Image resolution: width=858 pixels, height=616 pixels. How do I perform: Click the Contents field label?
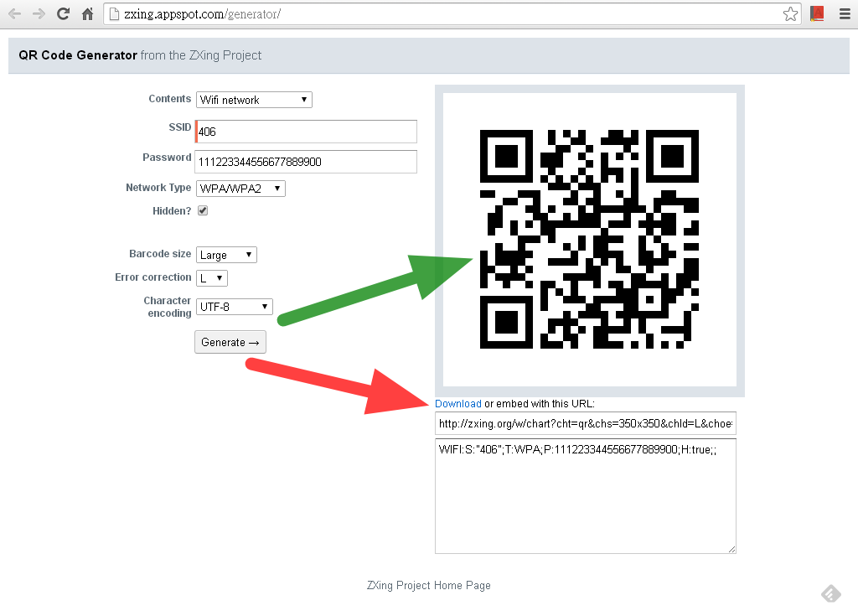click(169, 99)
